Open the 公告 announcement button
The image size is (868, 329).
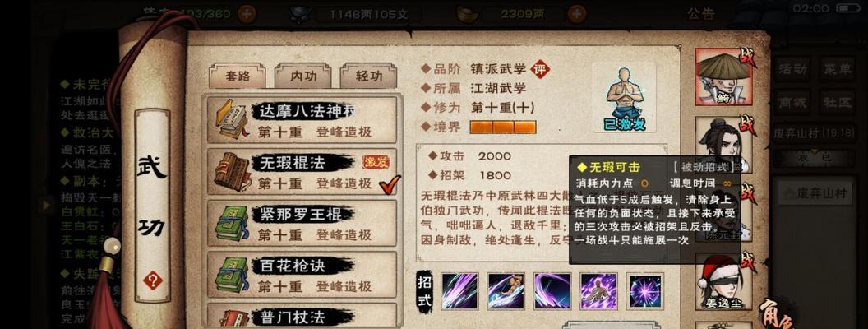click(701, 12)
